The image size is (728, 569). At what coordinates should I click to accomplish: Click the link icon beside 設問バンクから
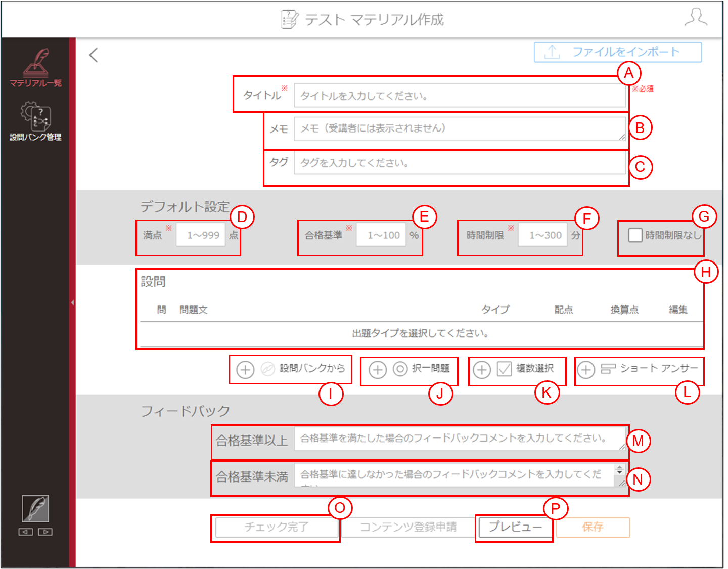point(267,369)
